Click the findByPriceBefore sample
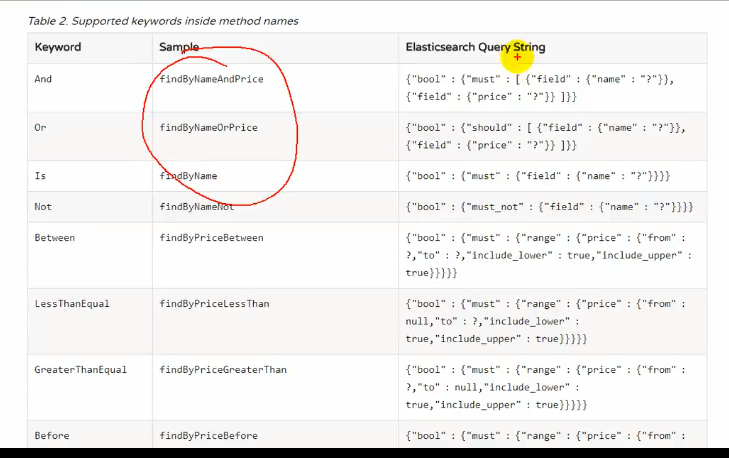The image size is (729, 458). coord(209,436)
